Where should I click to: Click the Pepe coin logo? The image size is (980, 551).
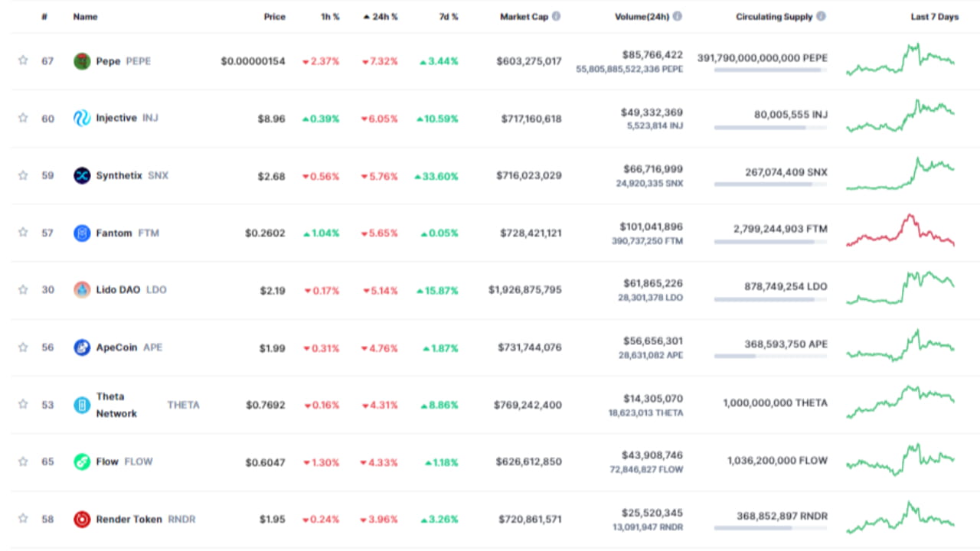coord(83,60)
